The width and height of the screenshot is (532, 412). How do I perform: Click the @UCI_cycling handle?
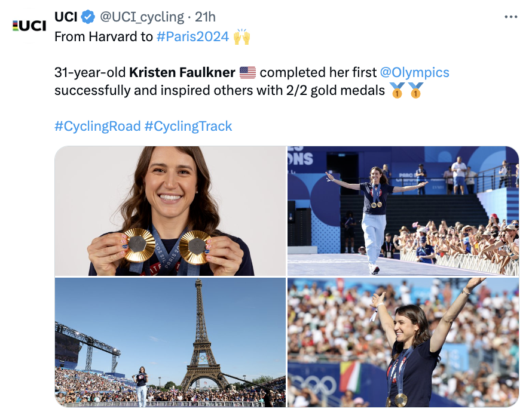(142, 17)
